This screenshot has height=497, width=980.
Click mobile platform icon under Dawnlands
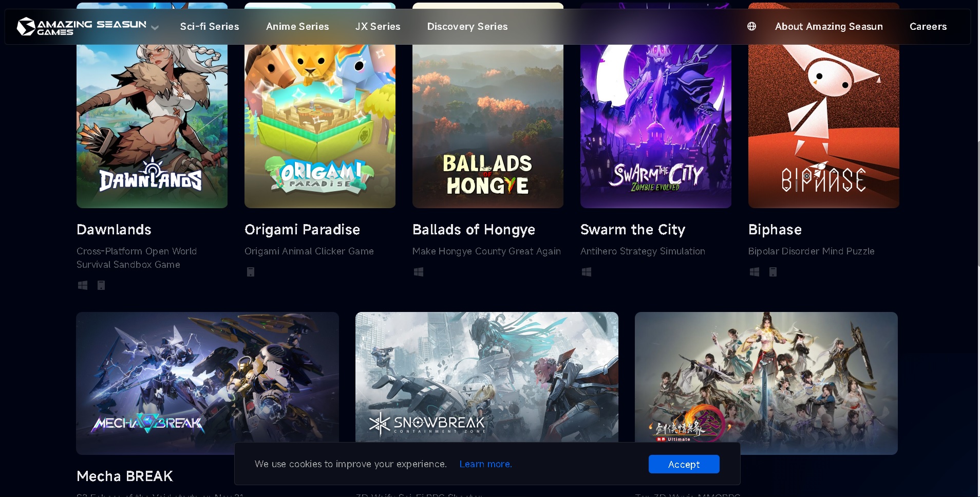[x=101, y=285]
